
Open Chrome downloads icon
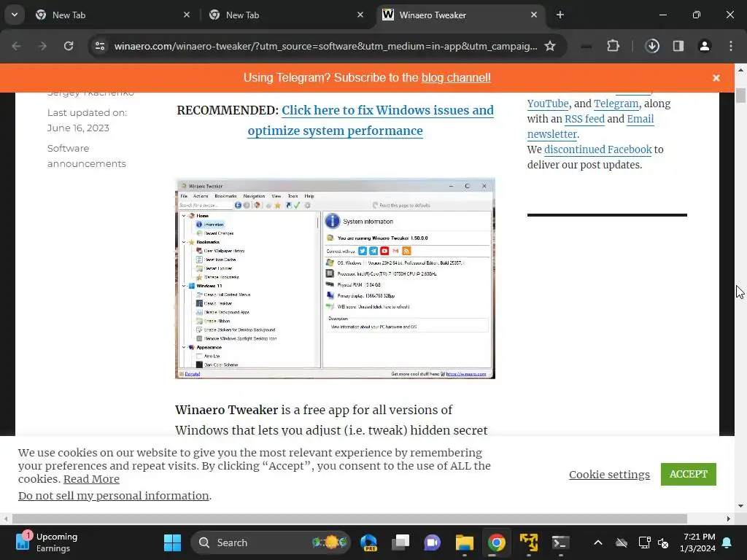tap(652, 46)
